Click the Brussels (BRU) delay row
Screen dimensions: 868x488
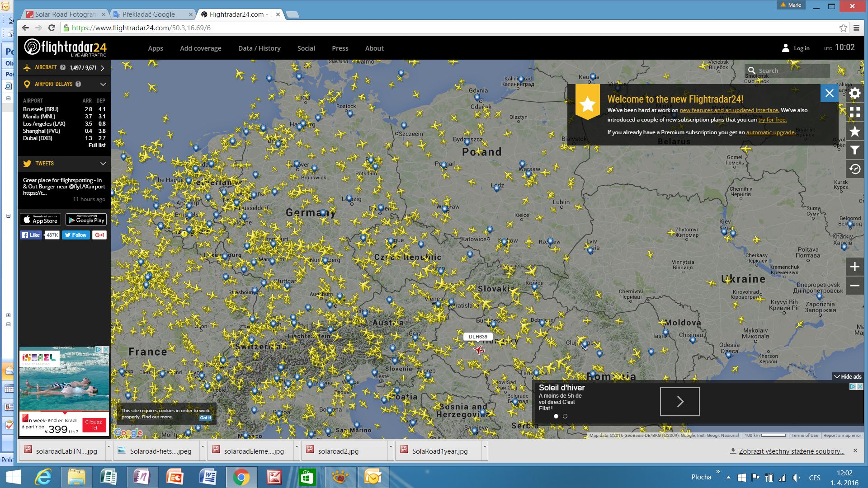(x=64, y=109)
